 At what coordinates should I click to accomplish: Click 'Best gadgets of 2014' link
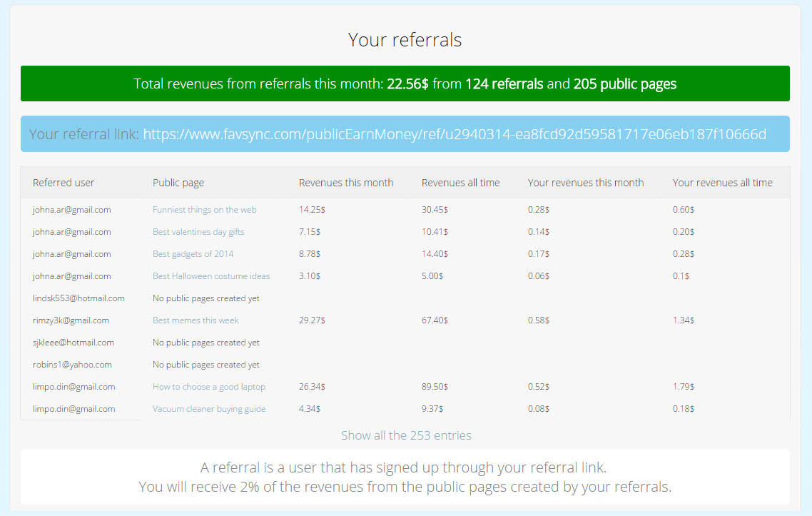coord(193,254)
